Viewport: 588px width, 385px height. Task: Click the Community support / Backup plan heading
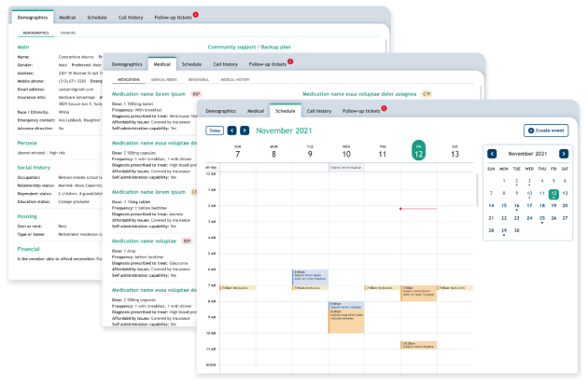coord(249,47)
